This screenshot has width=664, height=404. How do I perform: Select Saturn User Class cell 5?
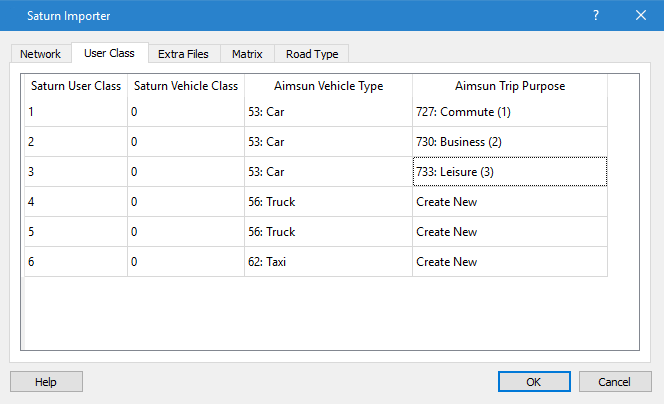[x=76, y=232]
